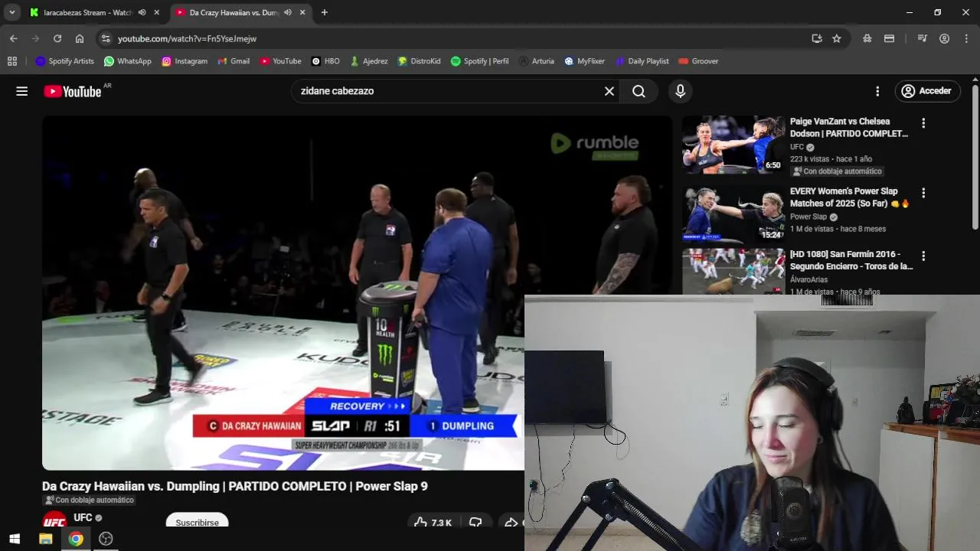
Task: Subscribe to UFC with the Suscribirse button
Action: tap(197, 522)
